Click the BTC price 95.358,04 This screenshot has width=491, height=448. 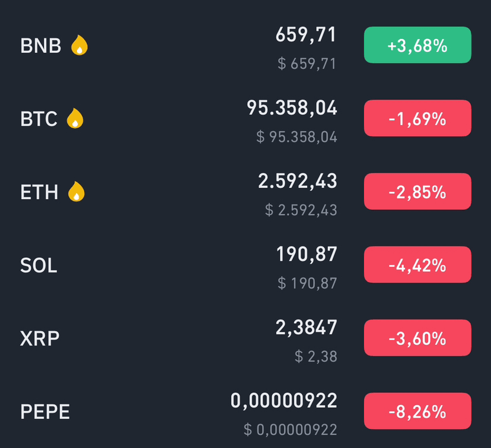[x=292, y=108]
